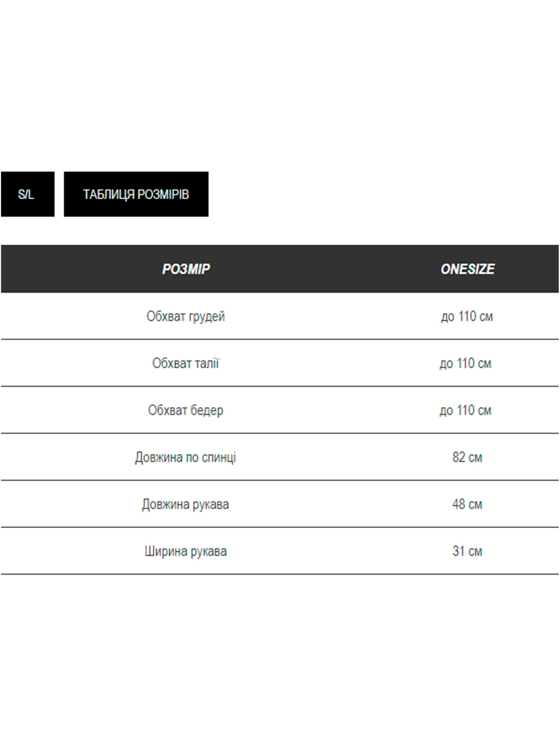Click the Довжина рукава row label
The height and width of the screenshot is (747, 560).
[x=185, y=504]
